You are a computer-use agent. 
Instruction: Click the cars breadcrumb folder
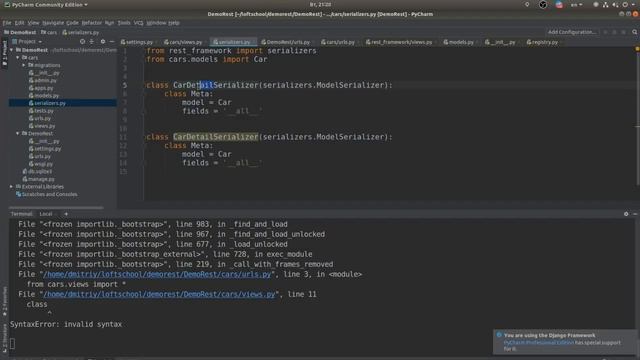[x=49, y=32]
